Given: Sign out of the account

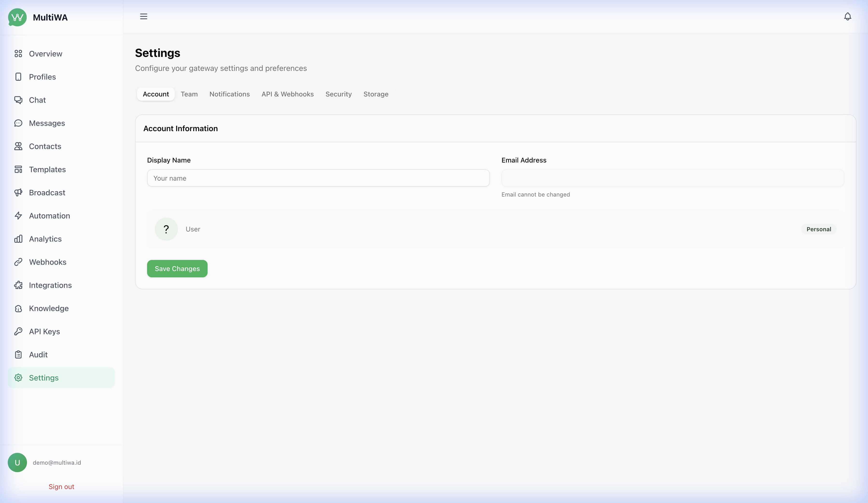Looking at the screenshot, I should [61, 486].
